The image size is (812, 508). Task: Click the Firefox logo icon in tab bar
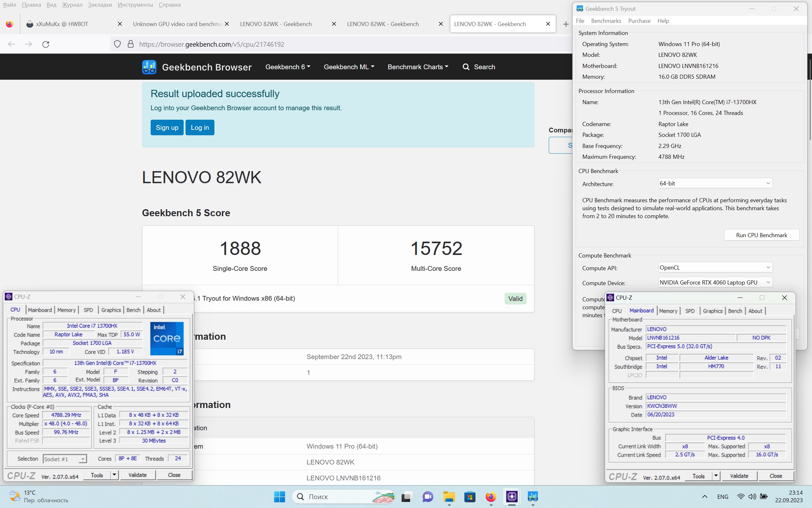(10, 24)
